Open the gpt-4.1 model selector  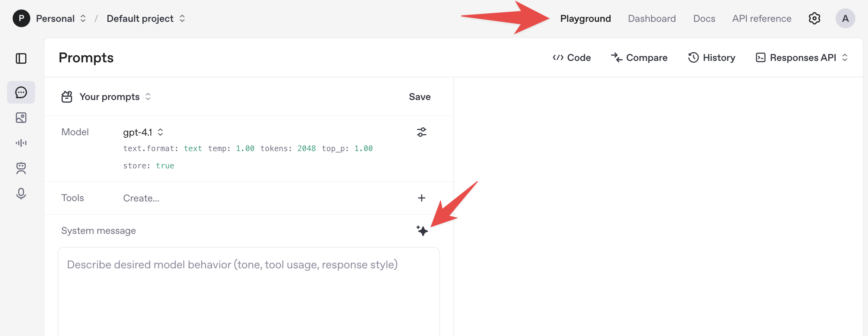click(143, 132)
